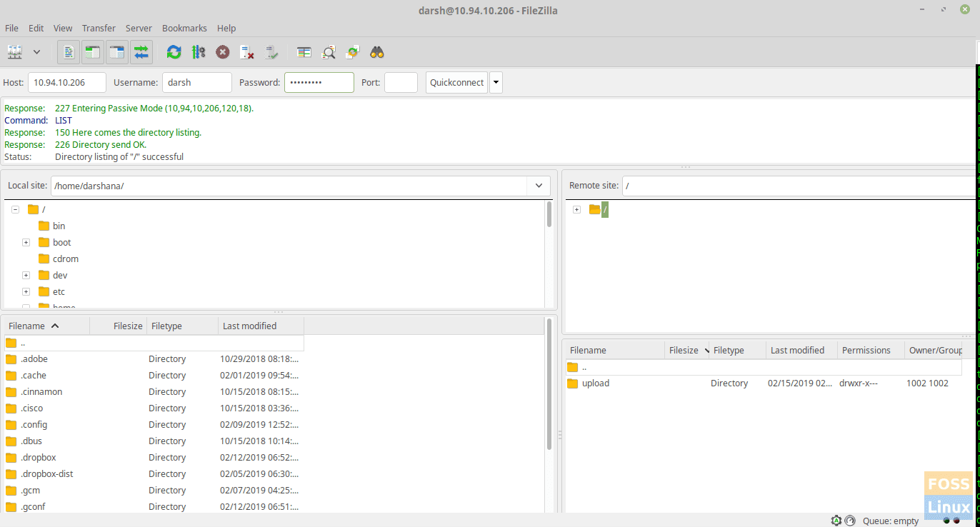Open the Bookmarks menu
The image size is (980, 527).
point(184,28)
